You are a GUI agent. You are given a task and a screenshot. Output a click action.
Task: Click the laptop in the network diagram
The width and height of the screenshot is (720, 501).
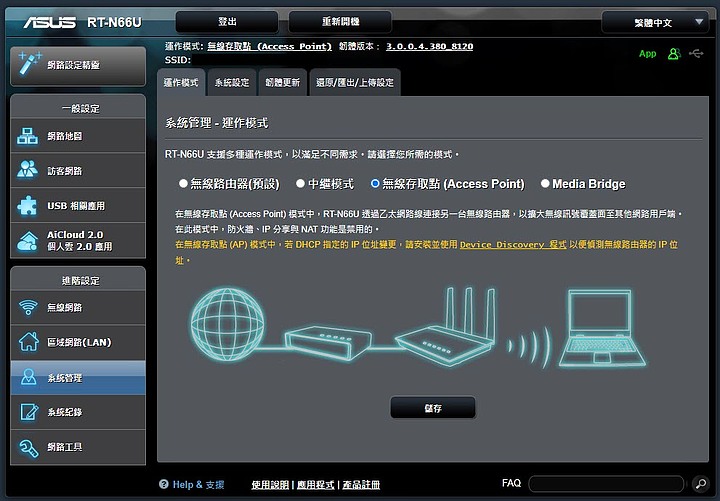(602, 328)
